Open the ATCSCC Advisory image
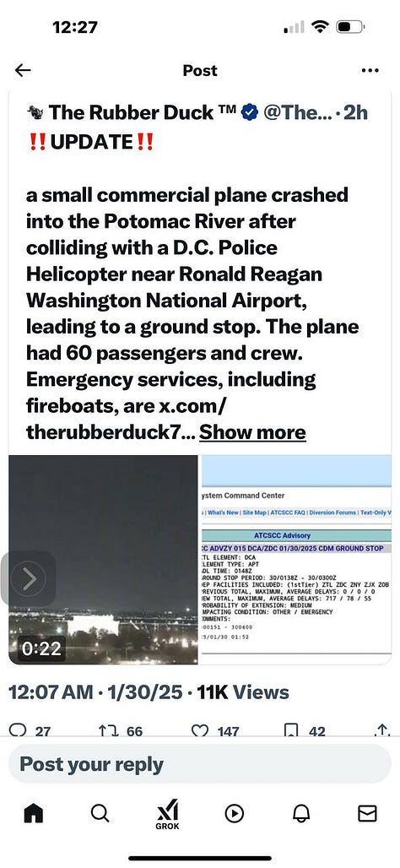Viewport: 400px width, 868px height. [295, 559]
